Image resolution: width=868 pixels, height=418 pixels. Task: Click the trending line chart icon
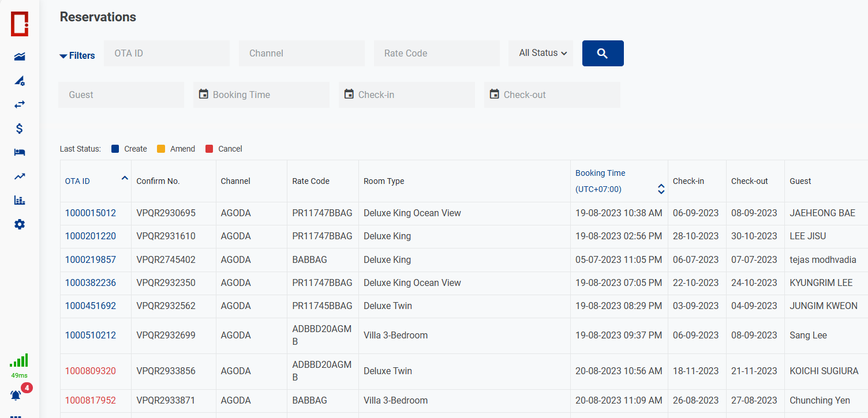20,176
